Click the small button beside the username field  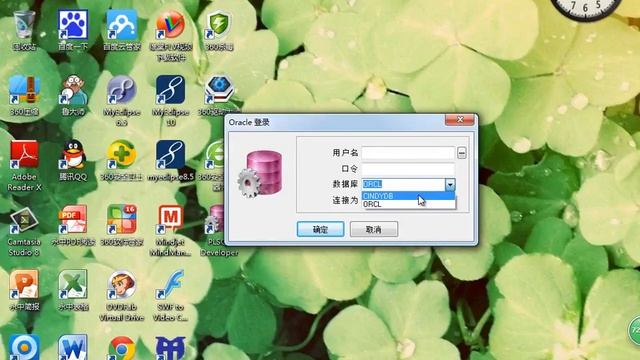point(462,153)
